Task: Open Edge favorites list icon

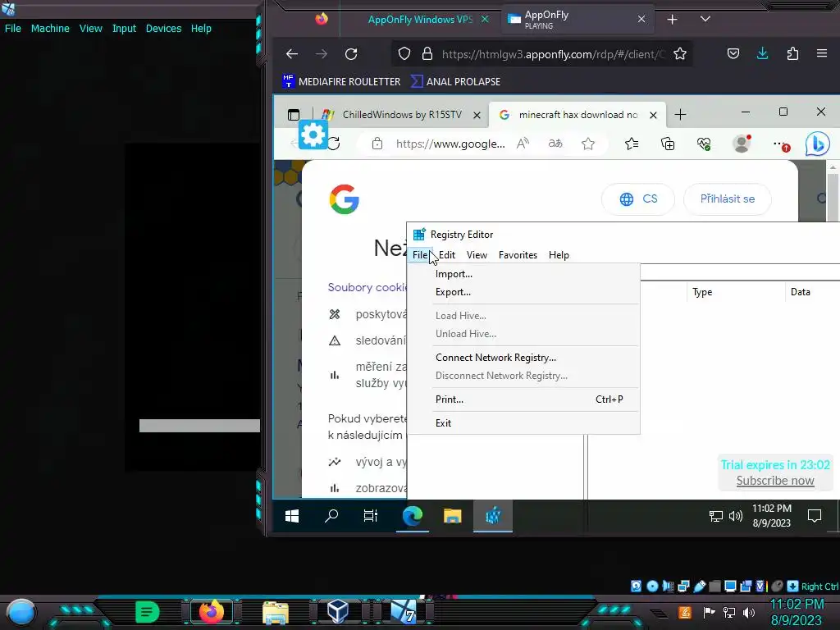Action: coord(632,144)
